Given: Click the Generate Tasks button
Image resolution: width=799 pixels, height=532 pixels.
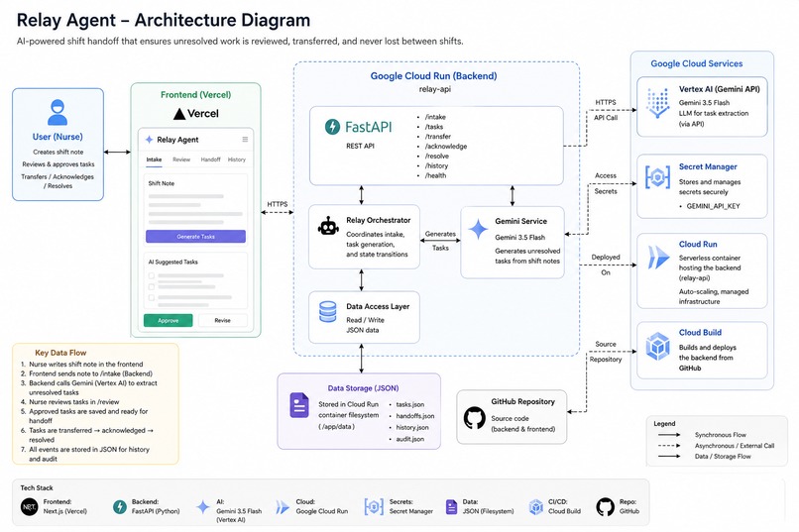Looking at the screenshot, I should pyautogui.click(x=195, y=236).
